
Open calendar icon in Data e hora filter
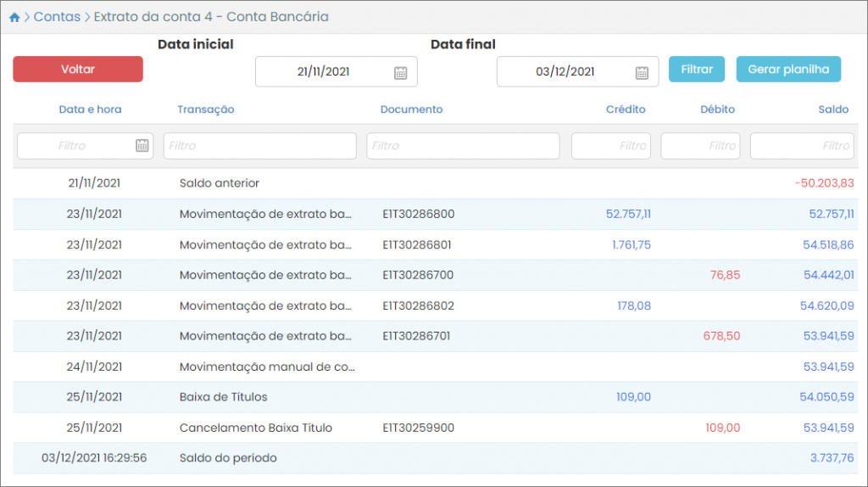142,146
